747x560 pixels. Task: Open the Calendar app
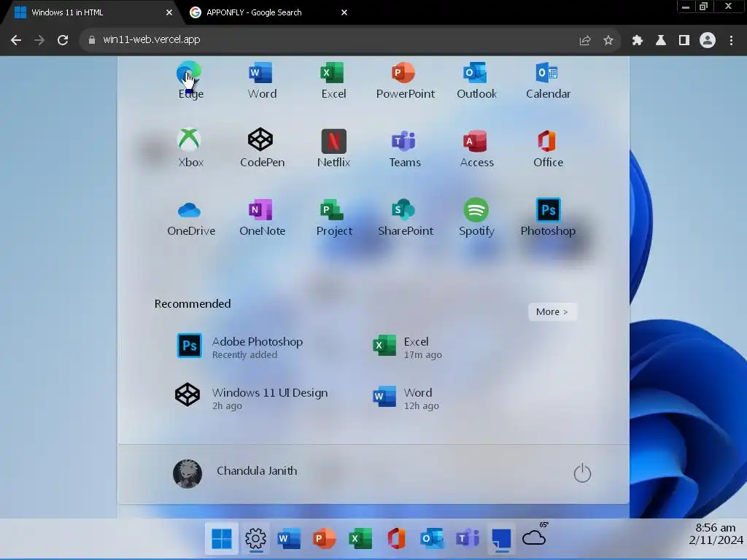548,79
